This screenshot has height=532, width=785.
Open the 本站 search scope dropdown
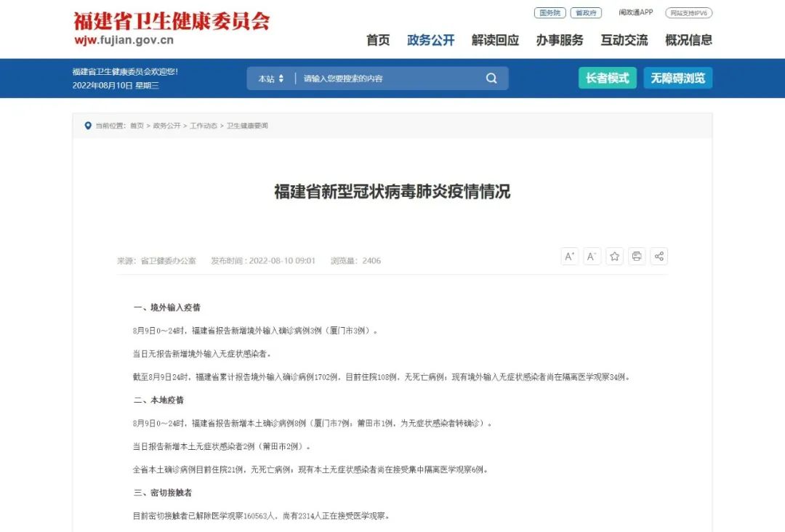point(270,78)
